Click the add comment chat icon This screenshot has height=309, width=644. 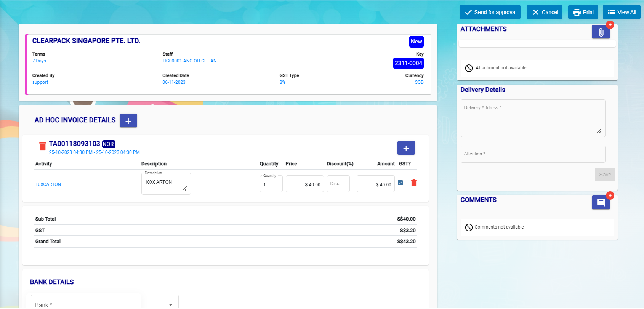point(601,203)
